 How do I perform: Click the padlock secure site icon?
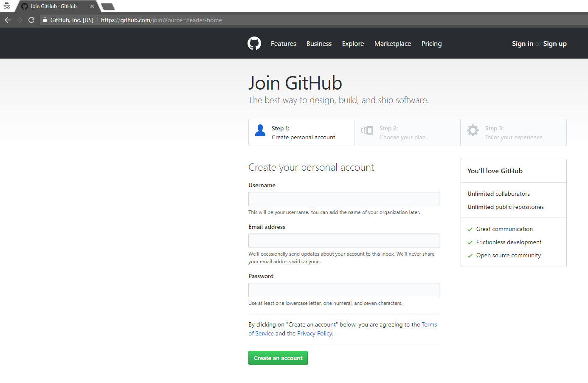(x=45, y=20)
